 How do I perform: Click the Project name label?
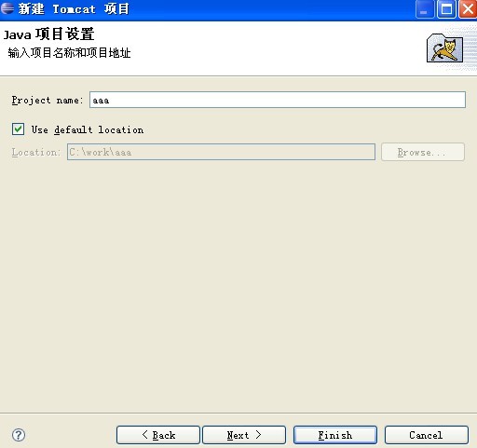[48, 101]
